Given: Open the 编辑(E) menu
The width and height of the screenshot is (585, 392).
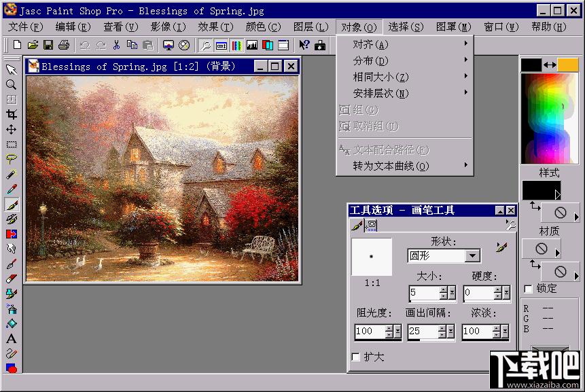Looking at the screenshot, I should tap(73, 27).
